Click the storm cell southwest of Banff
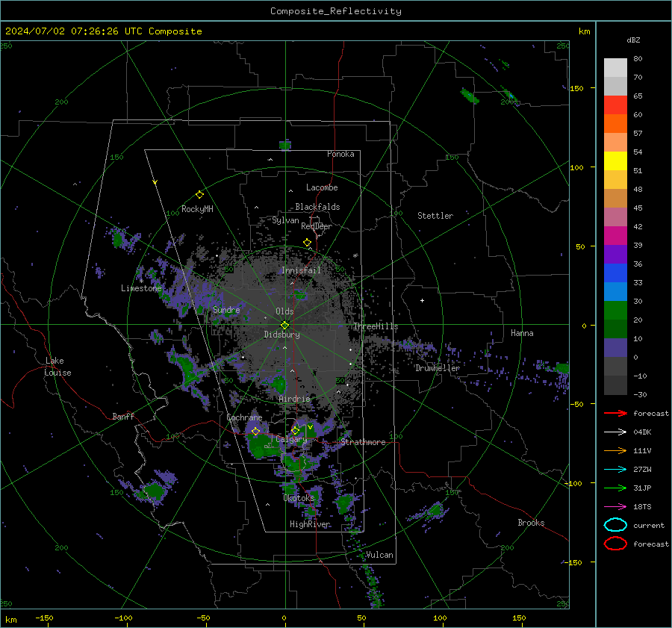672x628 pixels. click(x=153, y=491)
